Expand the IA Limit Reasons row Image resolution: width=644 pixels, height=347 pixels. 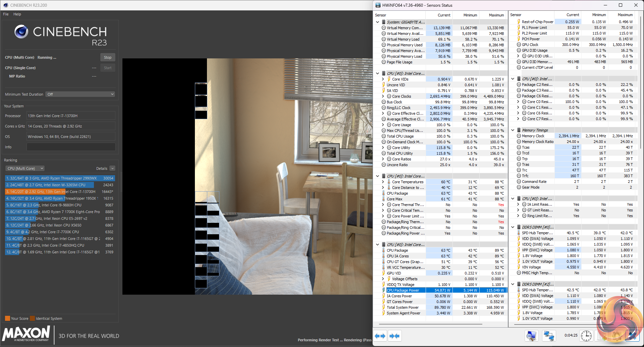(x=518, y=204)
